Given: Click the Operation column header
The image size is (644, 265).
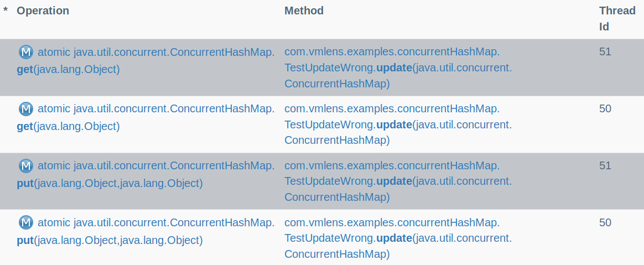Looking at the screenshot, I should (43, 11).
